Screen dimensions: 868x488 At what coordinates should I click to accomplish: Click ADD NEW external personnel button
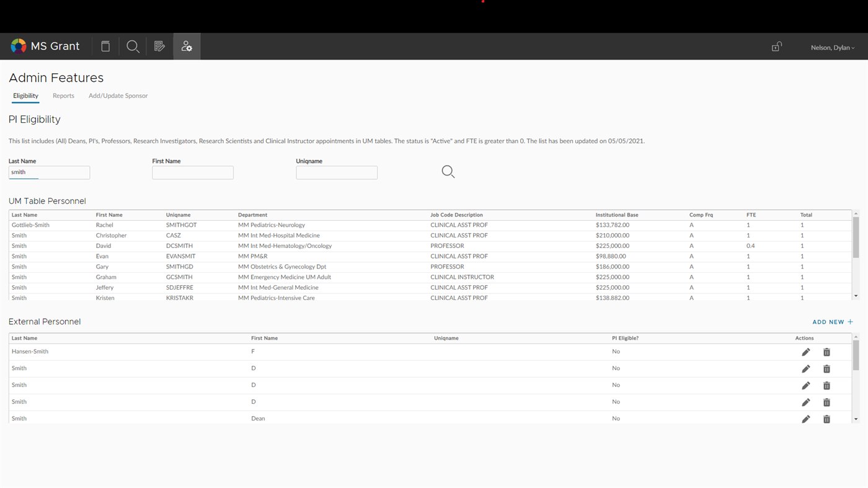tap(833, 322)
